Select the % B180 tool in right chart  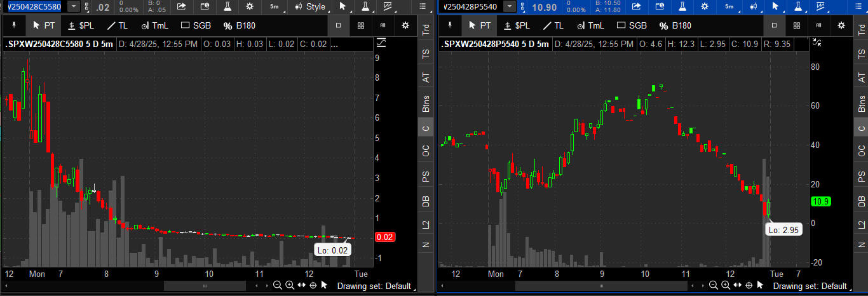pyautogui.click(x=674, y=26)
